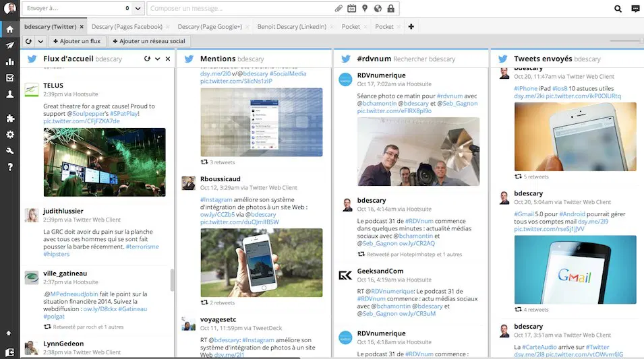This screenshot has width=644, height=359.
Task: Open the Analytics bar chart sidebar icon
Action: [10, 61]
